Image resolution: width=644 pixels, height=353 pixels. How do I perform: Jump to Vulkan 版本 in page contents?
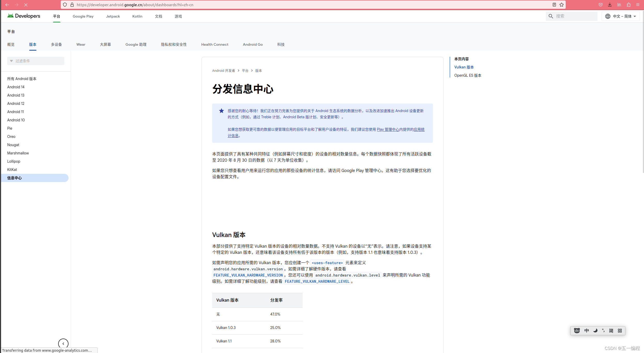pos(464,67)
